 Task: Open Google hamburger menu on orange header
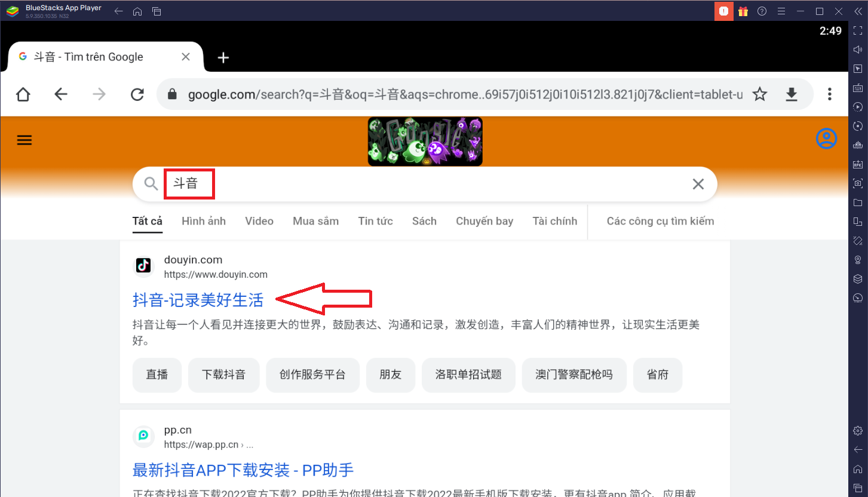click(x=24, y=140)
